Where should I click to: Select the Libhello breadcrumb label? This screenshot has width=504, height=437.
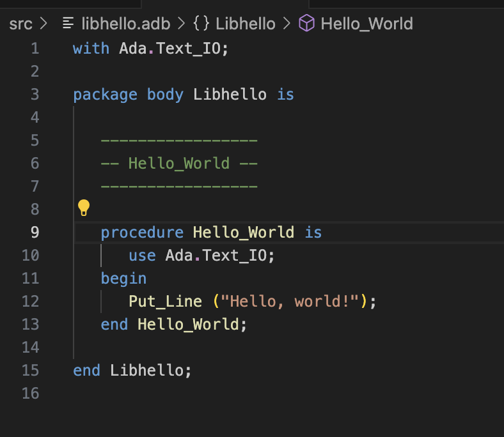[245, 24]
